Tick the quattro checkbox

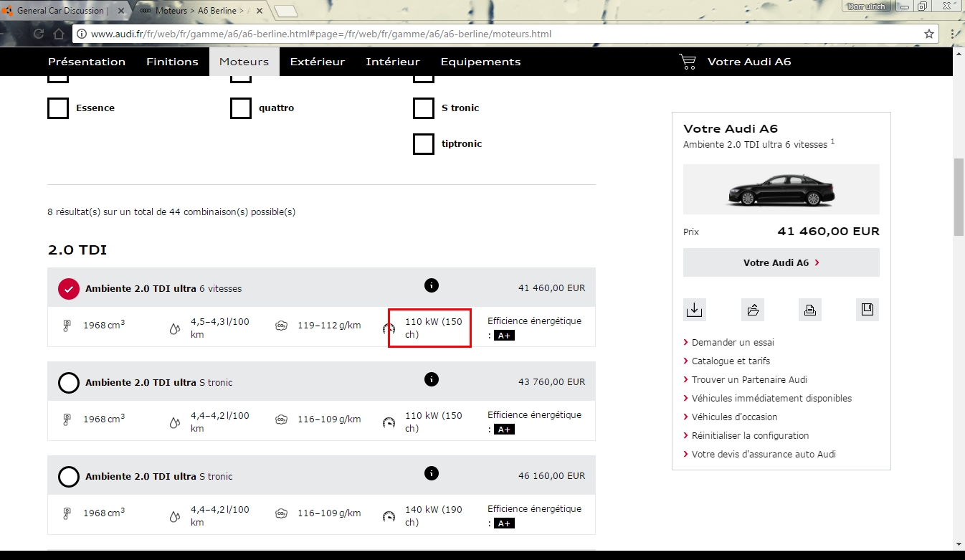(x=241, y=108)
